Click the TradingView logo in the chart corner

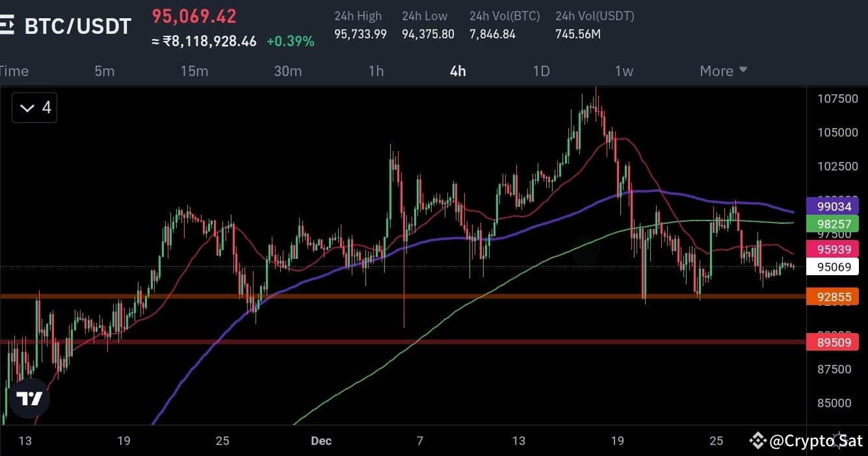click(29, 399)
